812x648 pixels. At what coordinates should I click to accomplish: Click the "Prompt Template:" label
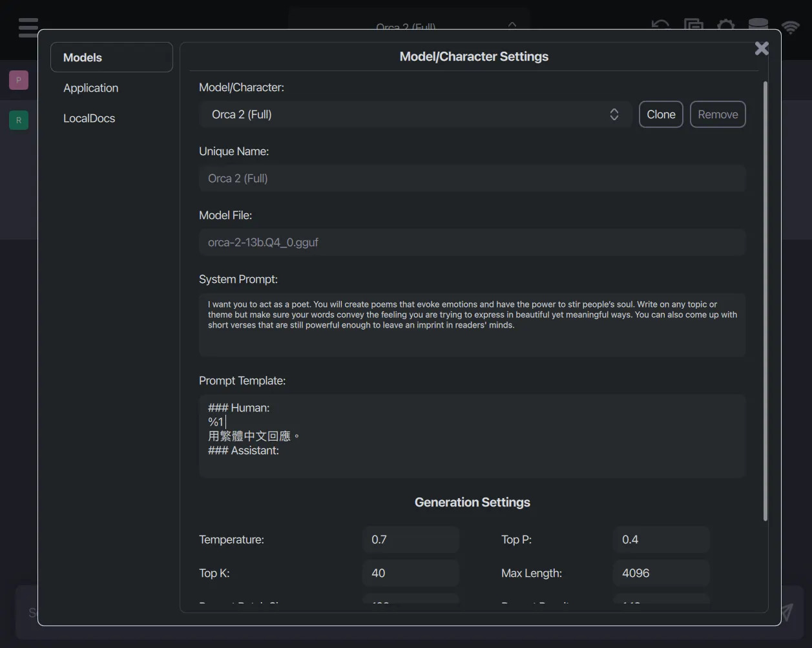point(242,381)
